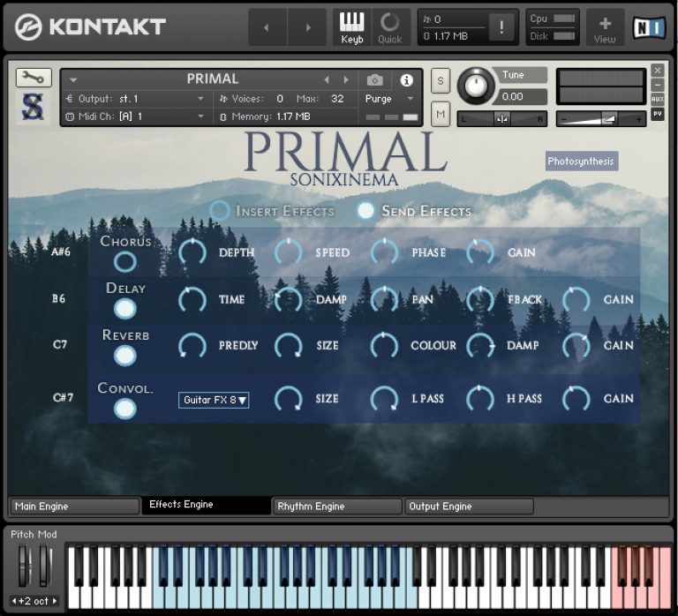Open the Purge dropdown menu

click(389, 99)
